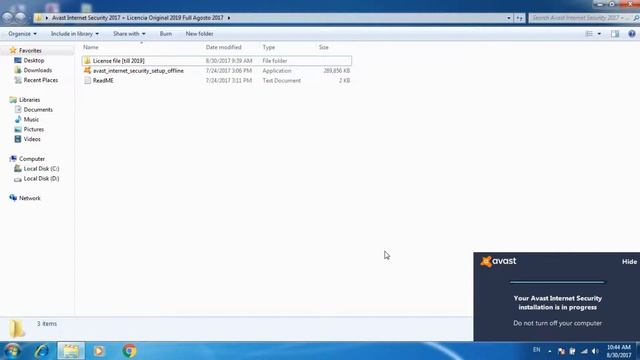Viewport: 640px width, 360px height.
Task: Click the avast logo in popup
Action: click(498, 261)
